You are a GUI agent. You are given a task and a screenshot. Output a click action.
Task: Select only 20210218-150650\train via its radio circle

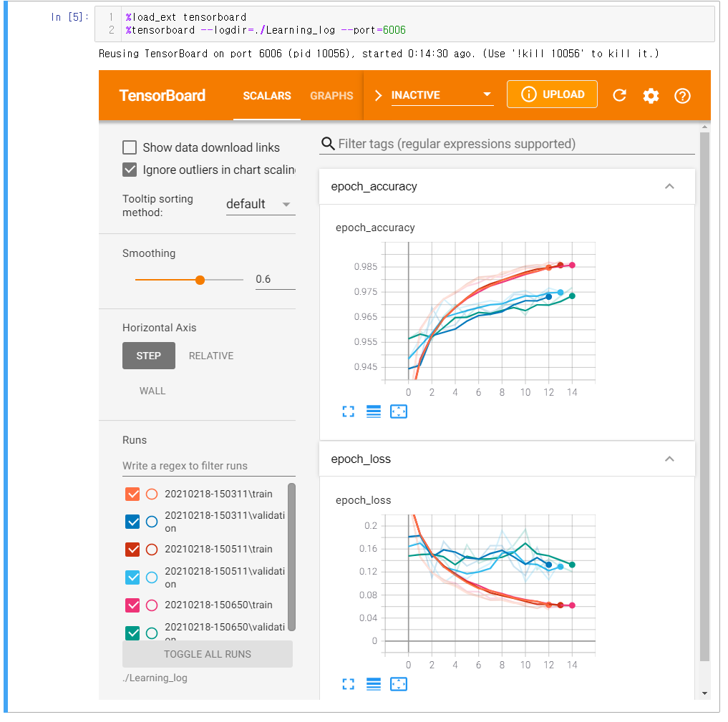pyautogui.click(x=152, y=605)
